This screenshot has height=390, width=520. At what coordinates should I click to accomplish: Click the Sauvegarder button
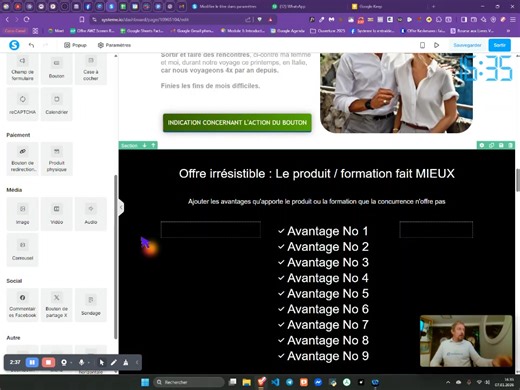click(467, 45)
